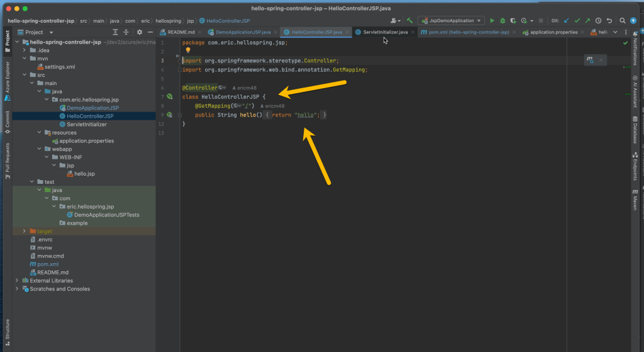Open Git history clock icon
The height and width of the screenshot is (352, 644).
598,21
